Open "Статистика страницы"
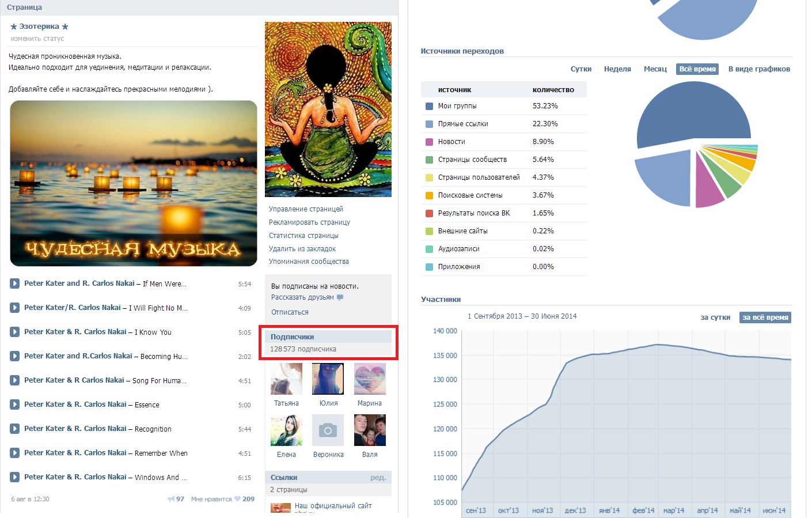This screenshot has height=518, width=812. click(303, 236)
